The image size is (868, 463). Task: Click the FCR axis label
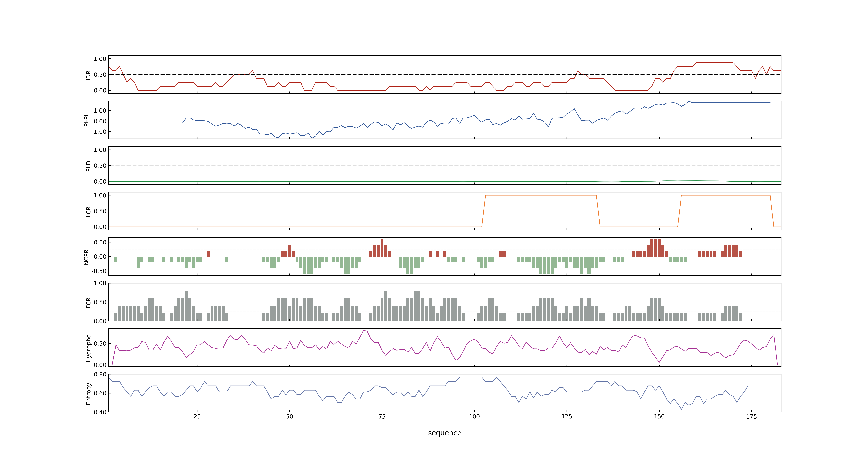[88, 303]
